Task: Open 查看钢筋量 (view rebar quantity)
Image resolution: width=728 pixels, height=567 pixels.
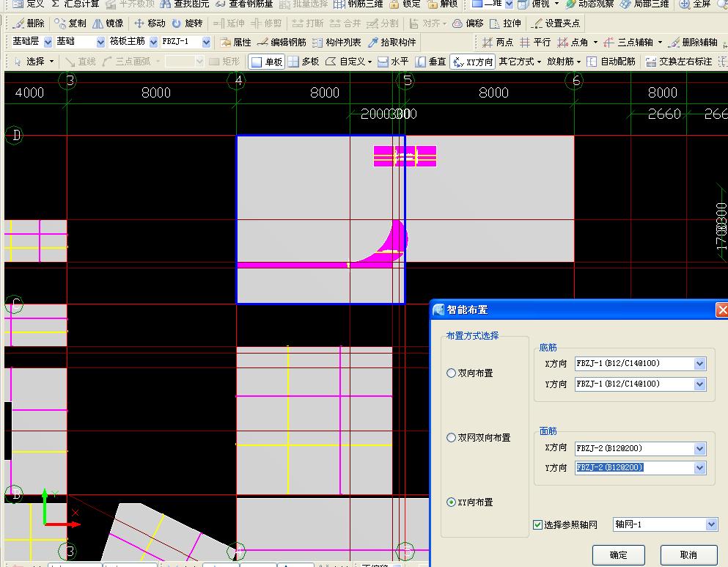Action: [x=244, y=4]
